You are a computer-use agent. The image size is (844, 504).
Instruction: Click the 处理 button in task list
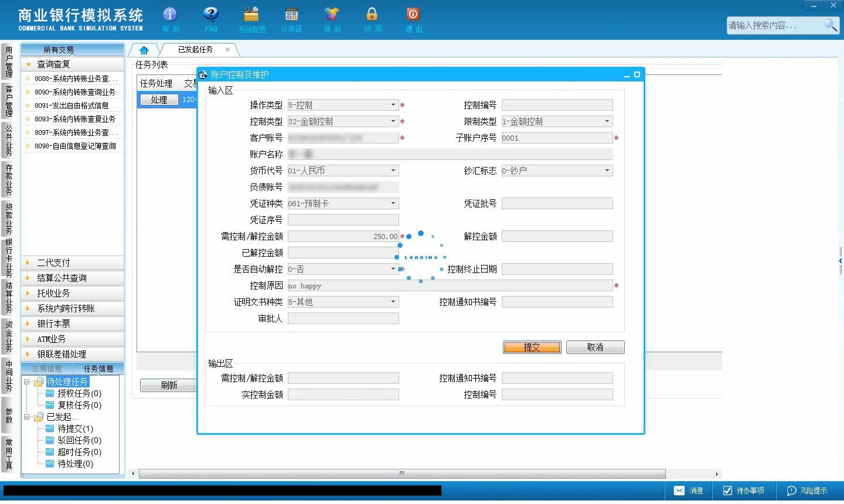click(x=159, y=100)
